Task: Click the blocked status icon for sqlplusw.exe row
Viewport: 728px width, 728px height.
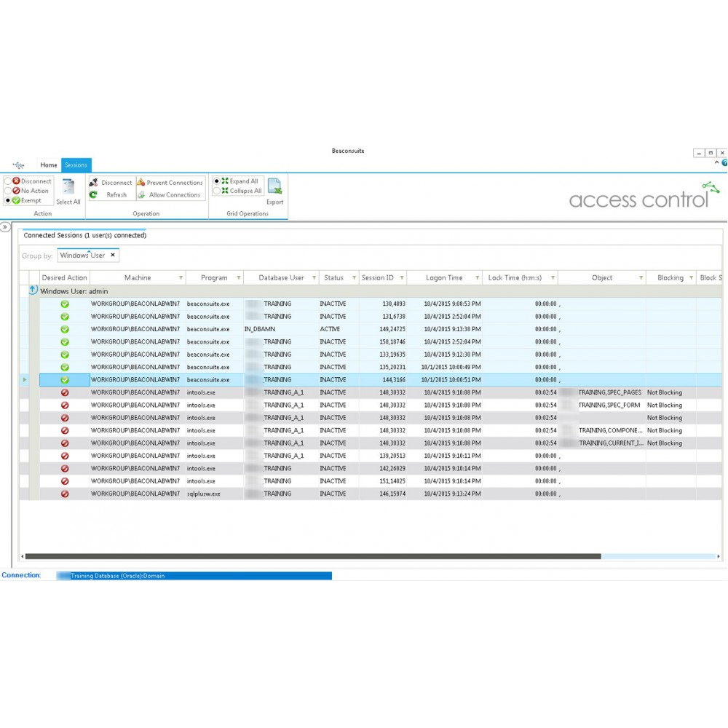Action: [x=65, y=494]
